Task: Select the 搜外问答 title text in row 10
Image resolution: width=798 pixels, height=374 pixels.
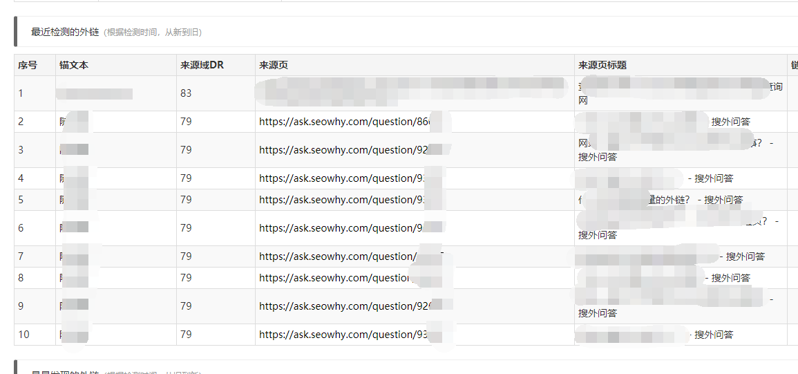Action: (714, 335)
